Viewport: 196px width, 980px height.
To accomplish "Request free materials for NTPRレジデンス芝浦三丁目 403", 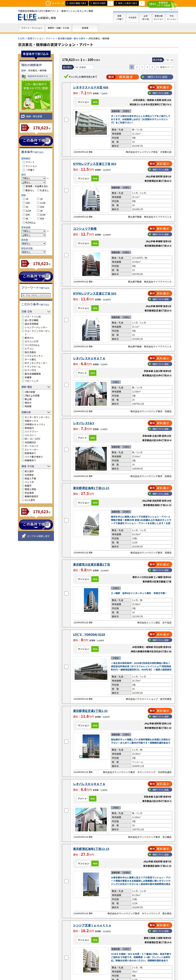I will tap(160, 164).
